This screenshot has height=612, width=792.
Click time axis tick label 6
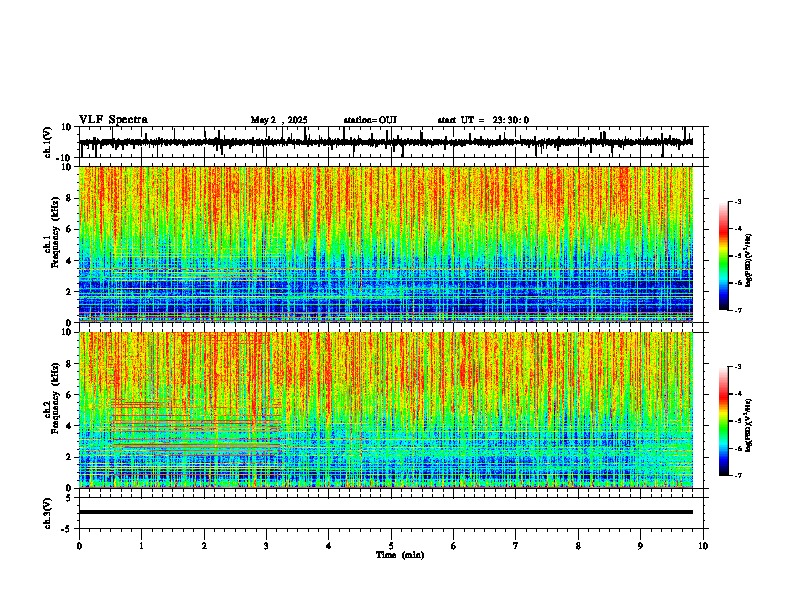(x=454, y=546)
